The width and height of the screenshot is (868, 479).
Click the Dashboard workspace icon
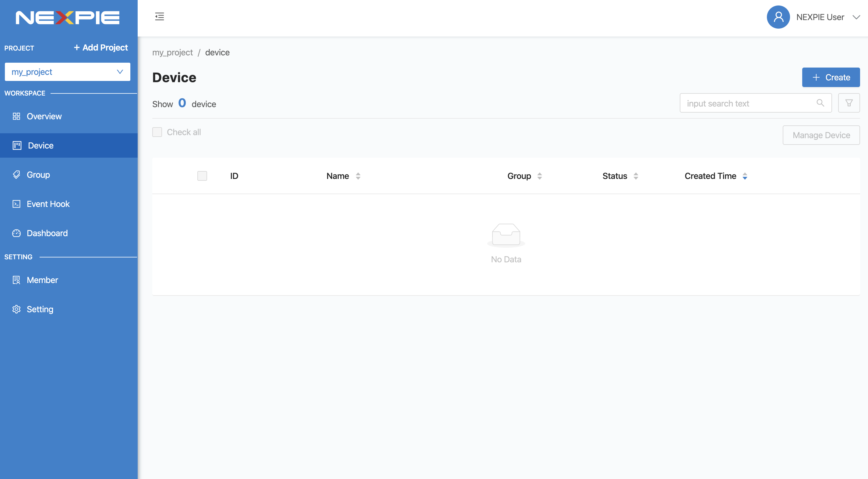click(x=16, y=233)
